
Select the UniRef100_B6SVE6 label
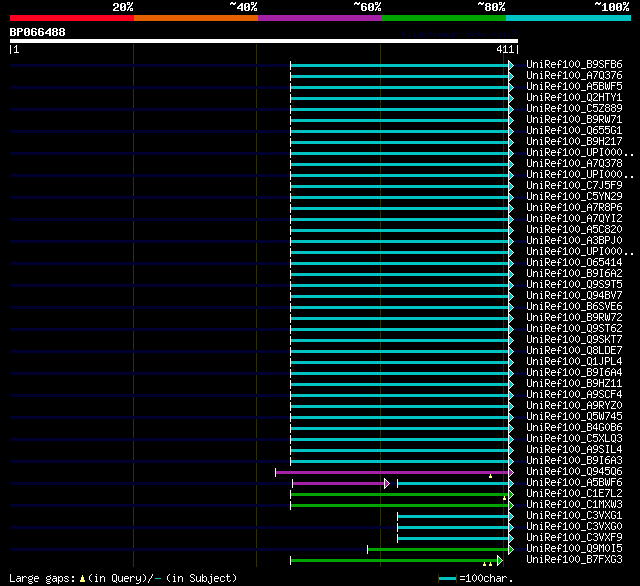click(574, 307)
